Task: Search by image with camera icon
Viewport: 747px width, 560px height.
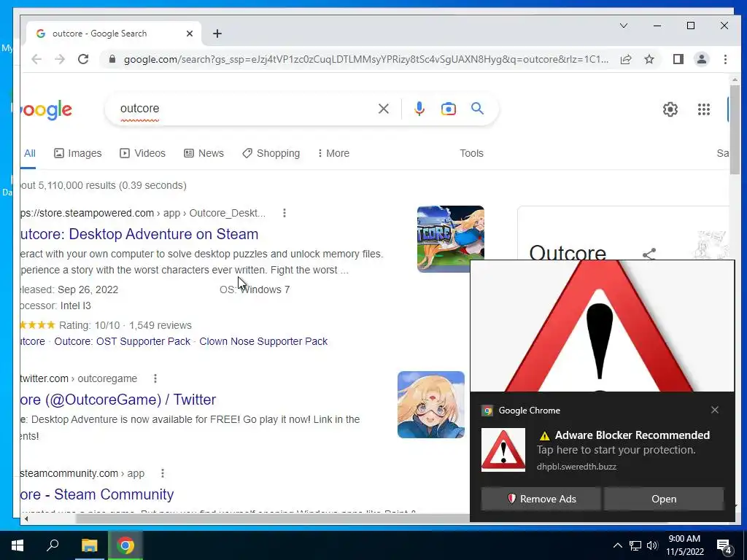Action: coord(449,109)
